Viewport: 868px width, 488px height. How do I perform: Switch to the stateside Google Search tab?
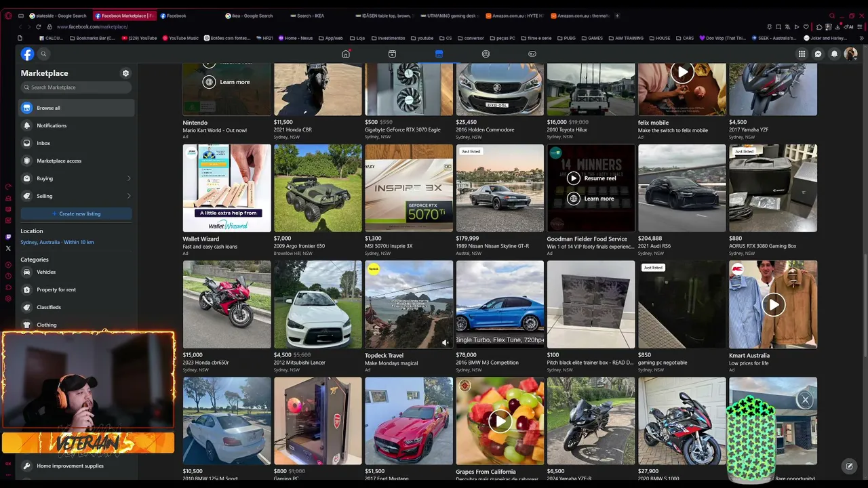pos(58,16)
